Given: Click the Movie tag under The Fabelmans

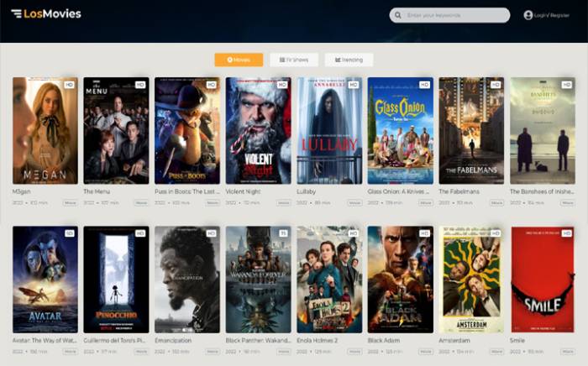Looking at the screenshot, I should pyautogui.click(x=496, y=203).
